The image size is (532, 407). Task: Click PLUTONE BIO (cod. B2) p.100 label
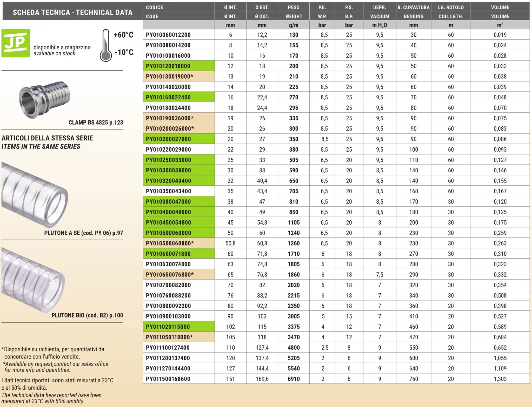(87, 315)
